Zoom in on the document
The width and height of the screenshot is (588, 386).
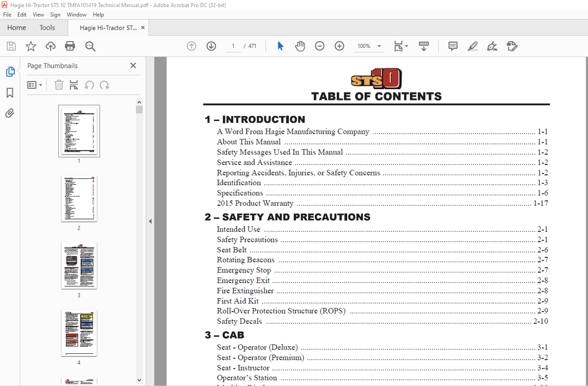pyautogui.click(x=339, y=46)
